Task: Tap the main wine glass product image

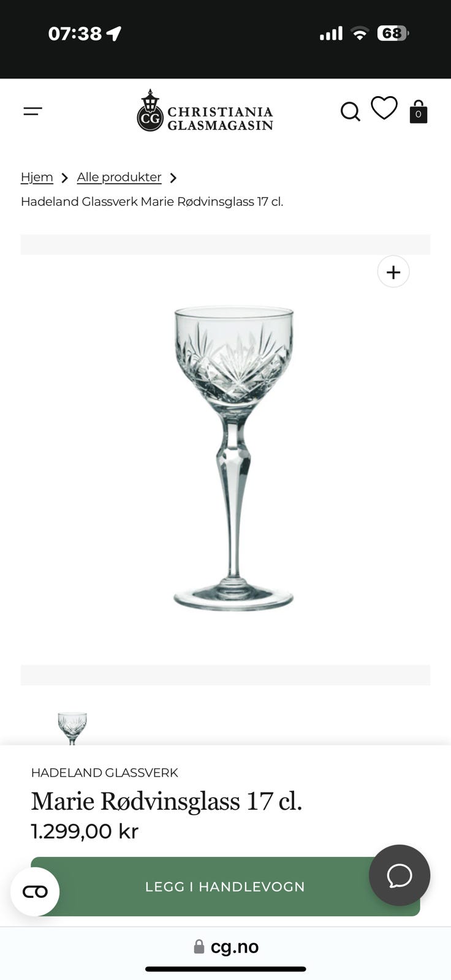Action: pos(233,458)
